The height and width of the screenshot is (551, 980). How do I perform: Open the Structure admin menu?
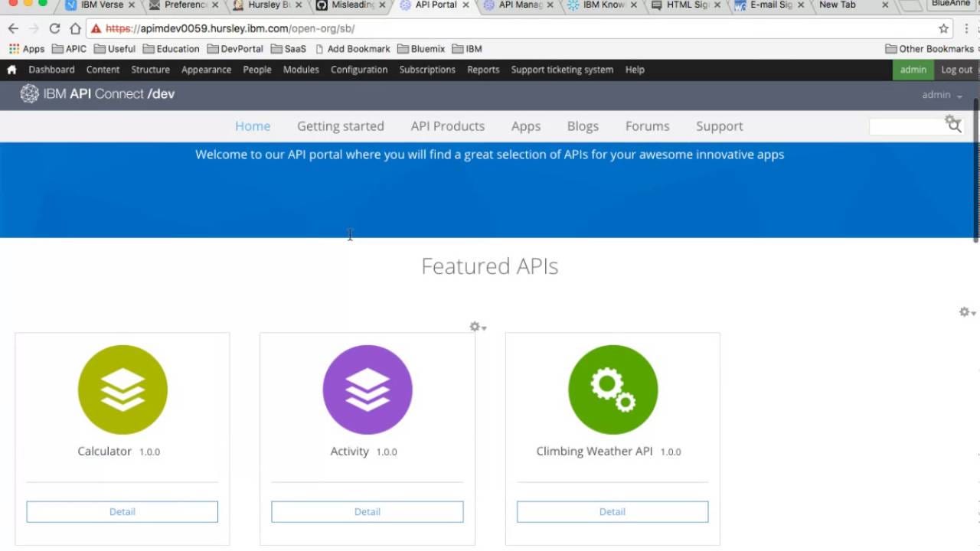150,70
